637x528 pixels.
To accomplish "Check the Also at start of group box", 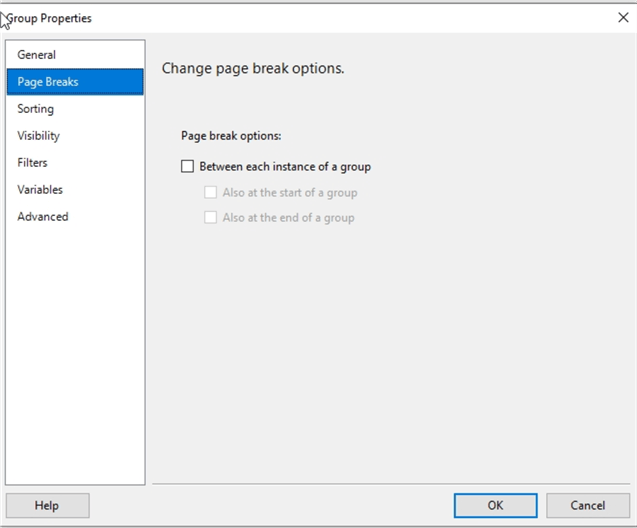I will tap(210, 192).
